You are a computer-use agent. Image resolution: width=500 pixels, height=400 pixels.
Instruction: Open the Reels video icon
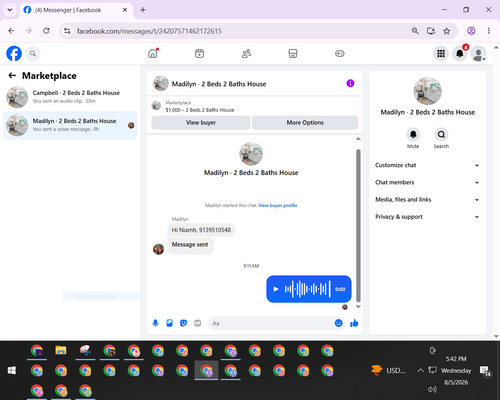[199, 53]
